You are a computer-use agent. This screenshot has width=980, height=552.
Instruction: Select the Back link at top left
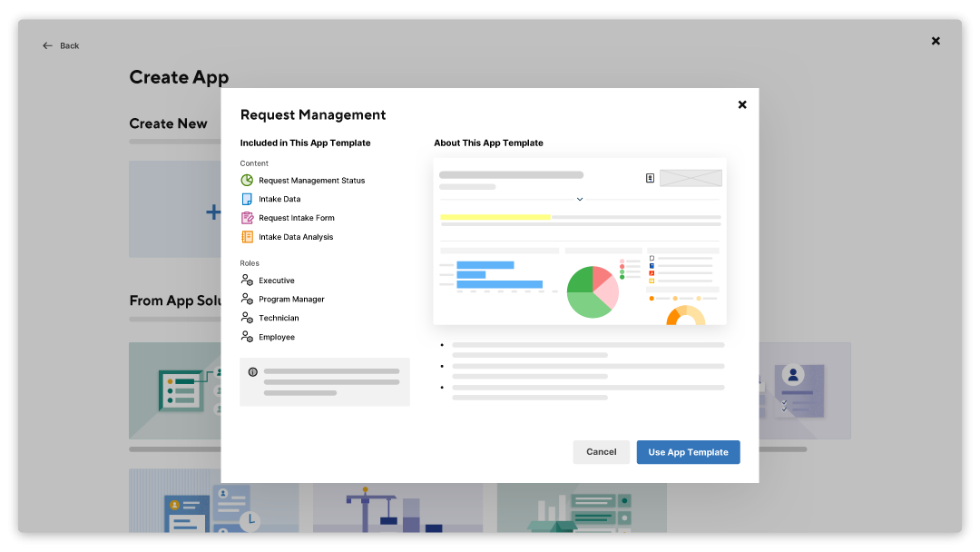click(x=61, y=45)
